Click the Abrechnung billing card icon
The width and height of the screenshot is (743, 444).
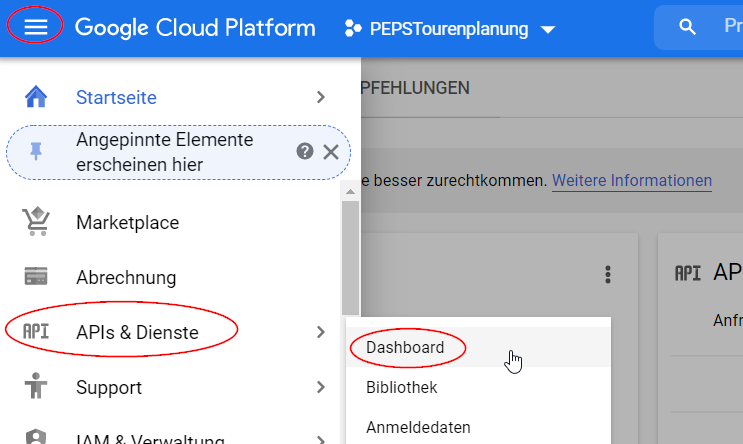pos(36,277)
